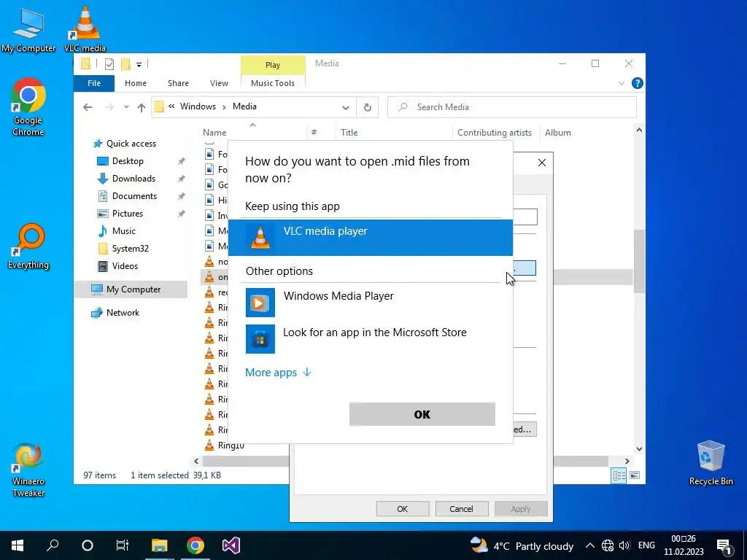Select Network in navigation pane
This screenshot has width=747, height=560.
(123, 312)
